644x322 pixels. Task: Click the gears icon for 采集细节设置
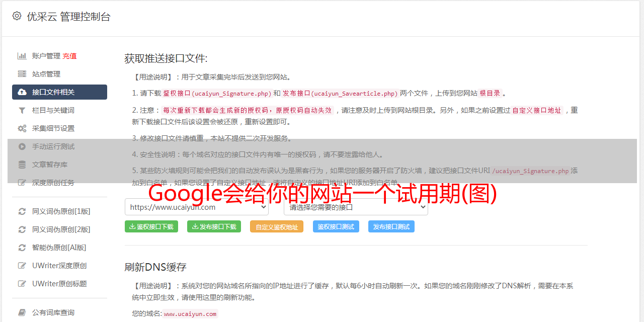[x=22, y=128]
